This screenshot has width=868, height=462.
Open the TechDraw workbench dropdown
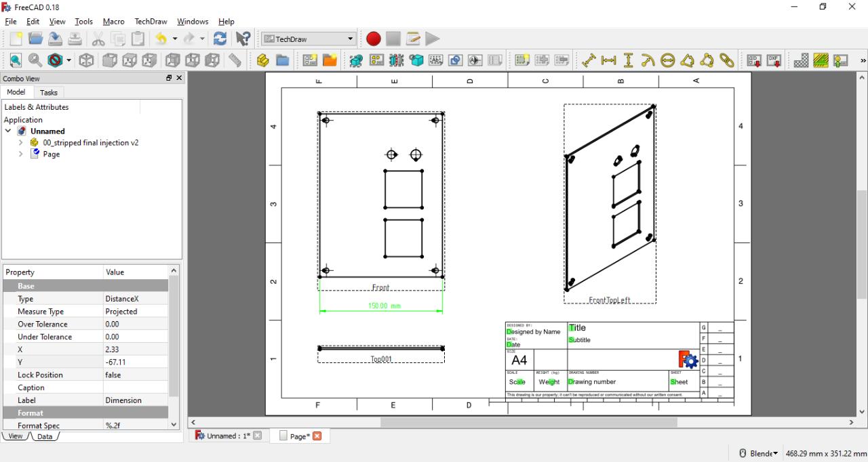click(x=309, y=39)
